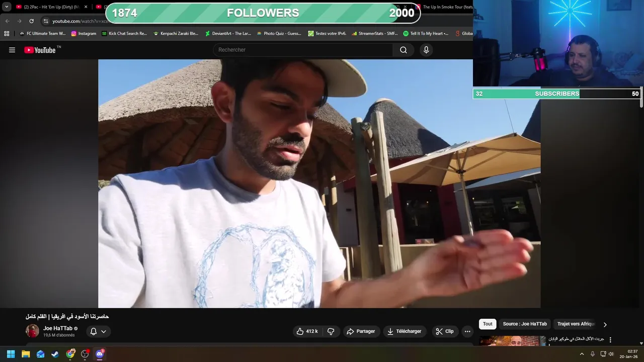Viewport: 644px width, 362px height.
Task: Click the taskbar network display icon
Action: (x=603, y=354)
